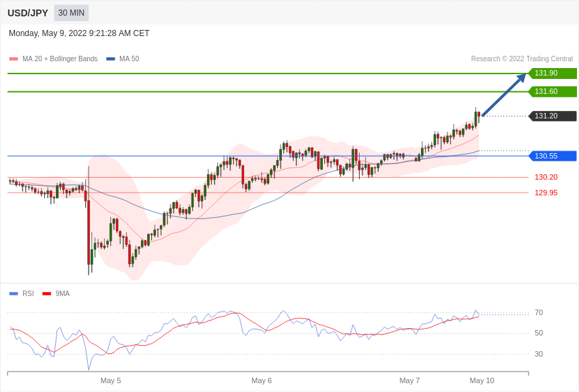Image resolution: width=579 pixels, height=392 pixels.
Task: Click the USD/JPY symbol title
Action: pyautogui.click(x=28, y=13)
